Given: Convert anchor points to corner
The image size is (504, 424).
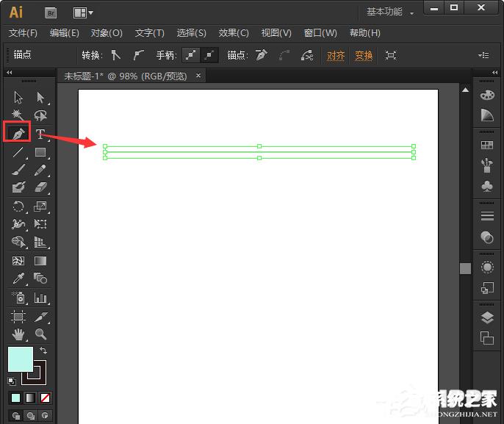Looking at the screenshot, I should click(116, 55).
